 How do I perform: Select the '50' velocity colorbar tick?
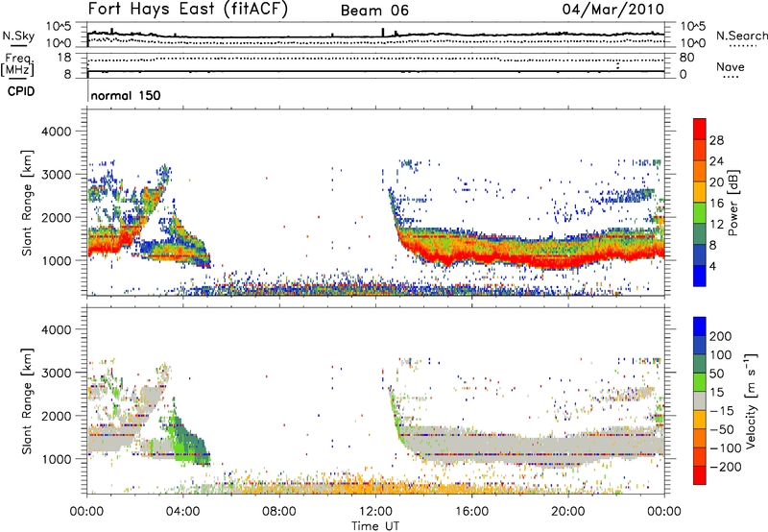[716, 374]
